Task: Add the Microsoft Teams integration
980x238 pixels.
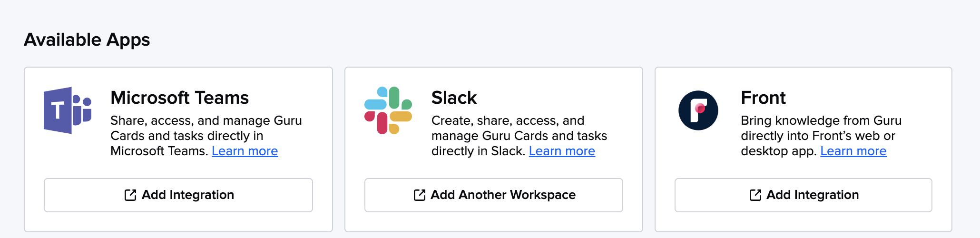Action: tap(178, 195)
